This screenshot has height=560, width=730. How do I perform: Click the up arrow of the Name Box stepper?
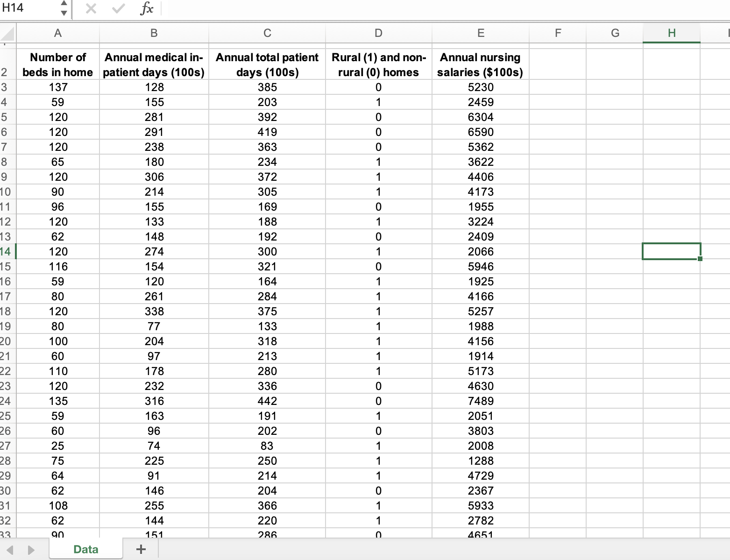(x=64, y=4)
